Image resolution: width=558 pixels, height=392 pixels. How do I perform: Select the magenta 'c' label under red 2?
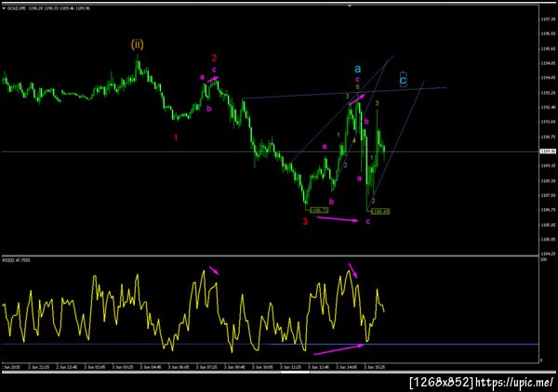[x=214, y=70]
